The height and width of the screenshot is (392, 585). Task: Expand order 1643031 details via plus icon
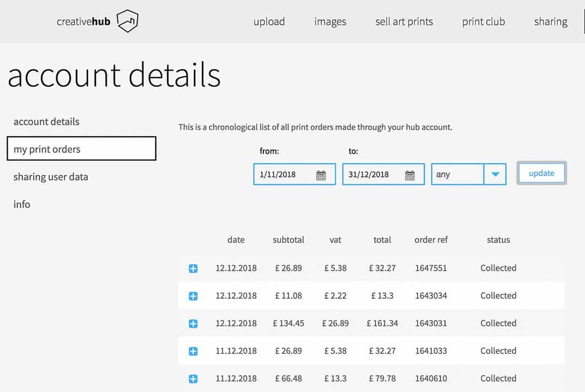click(x=193, y=324)
